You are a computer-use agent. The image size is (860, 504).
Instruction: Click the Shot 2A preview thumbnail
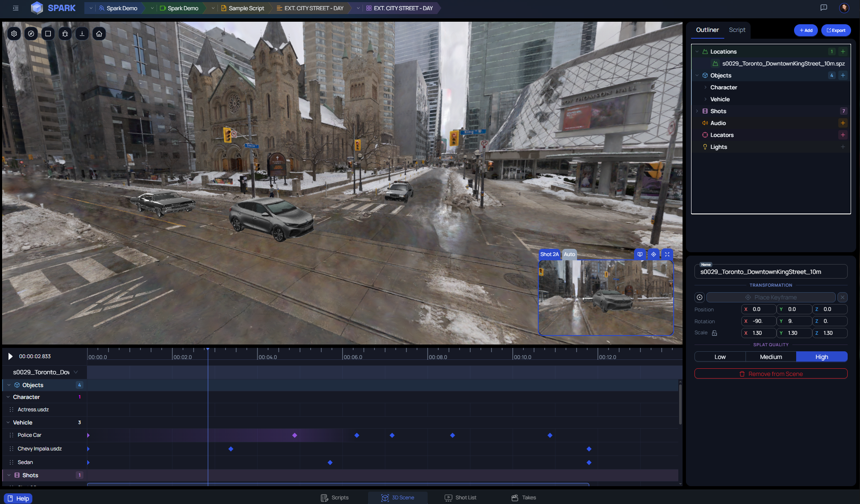(x=606, y=298)
